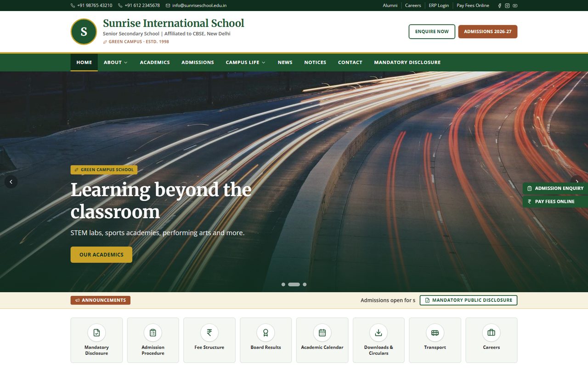Click the Our Academics hero button

pos(102,255)
